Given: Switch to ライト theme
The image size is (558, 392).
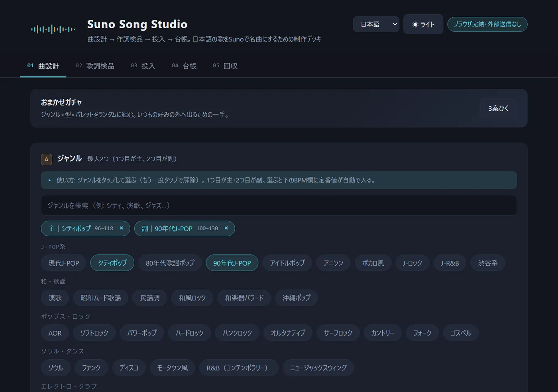Looking at the screenshot, I should [x=423, y=24].
